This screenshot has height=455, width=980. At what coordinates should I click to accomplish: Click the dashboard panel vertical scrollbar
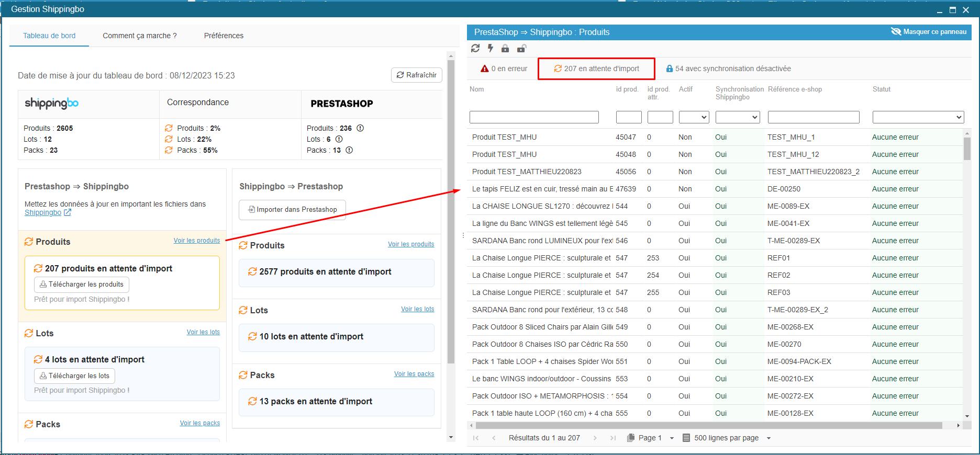click(451, 211)
